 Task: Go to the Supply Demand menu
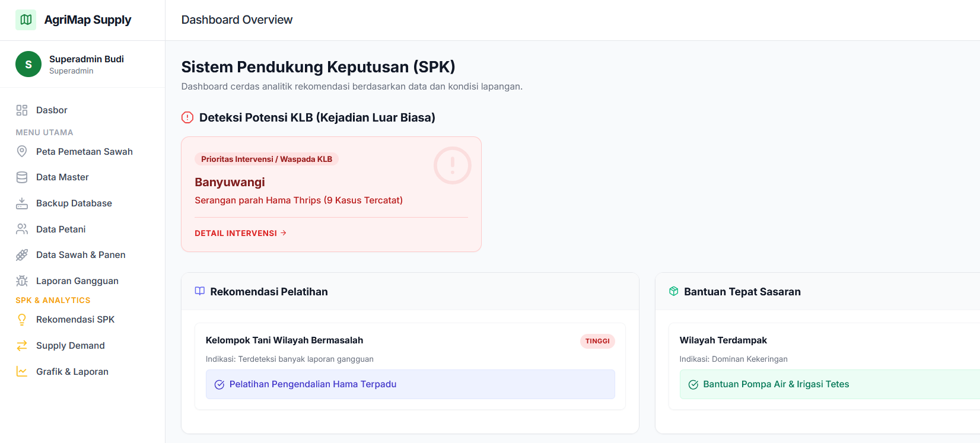[70, 346]
